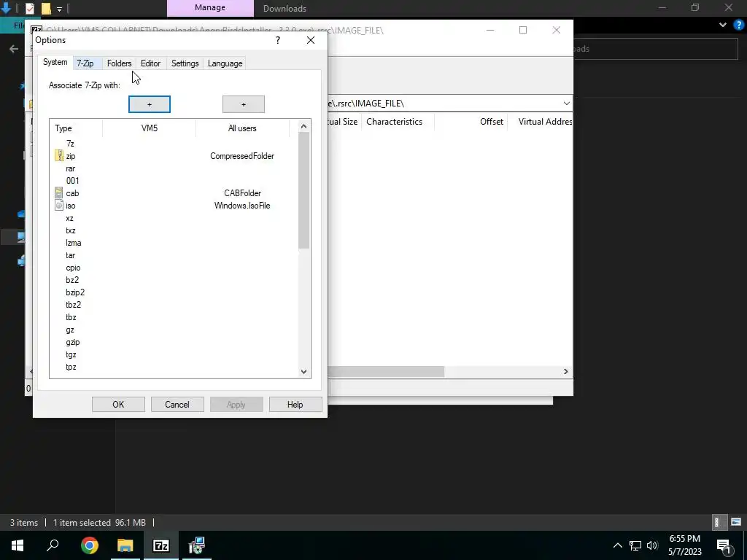Click the CABFolder association cell
The image size is (747, 560).
(x=242, y=192)
